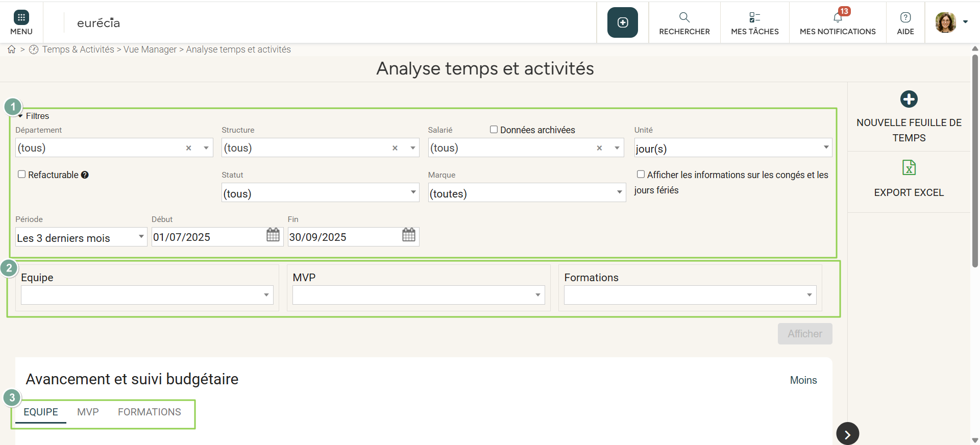Open the notifications bell with 13 badge

coord(838,18)
